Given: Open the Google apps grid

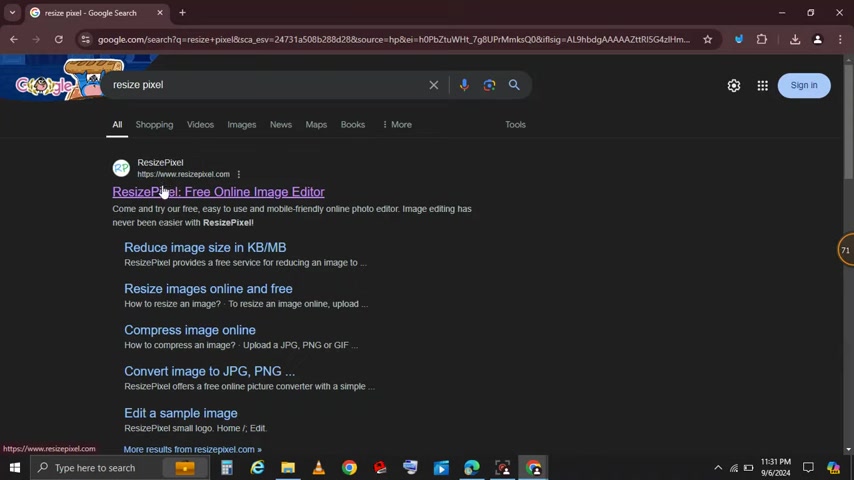Looking at the screenshot, I should (x=762, y=86).
